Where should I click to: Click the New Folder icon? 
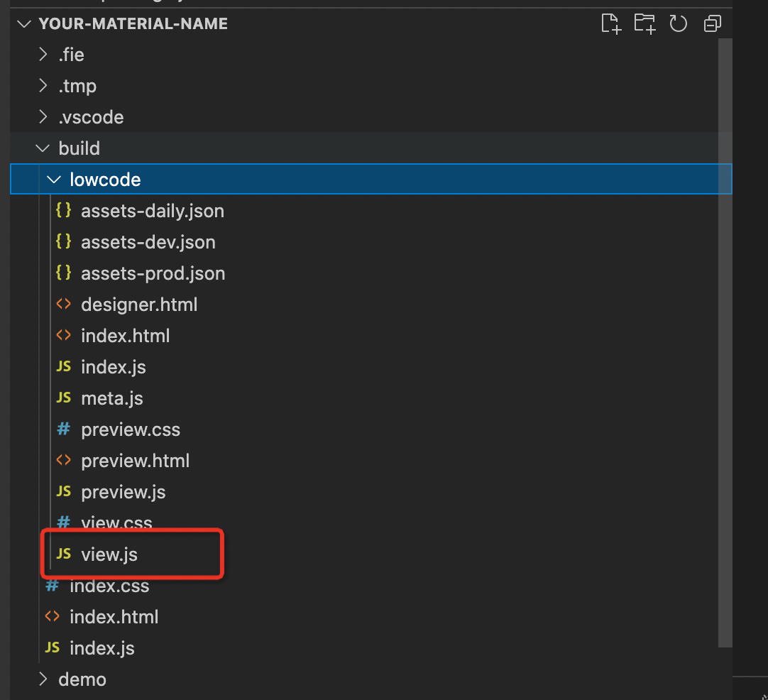pos(644,23)
